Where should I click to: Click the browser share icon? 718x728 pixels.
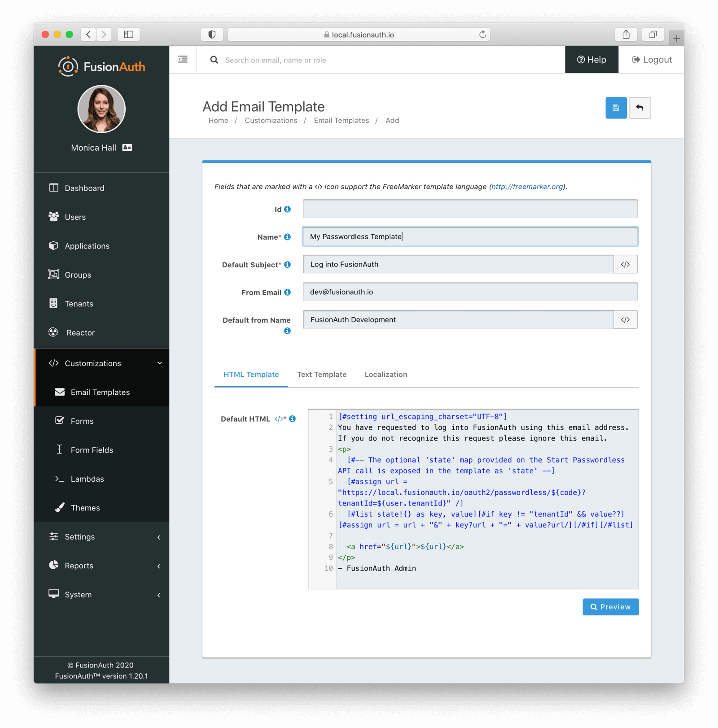[x=626, y=34]
